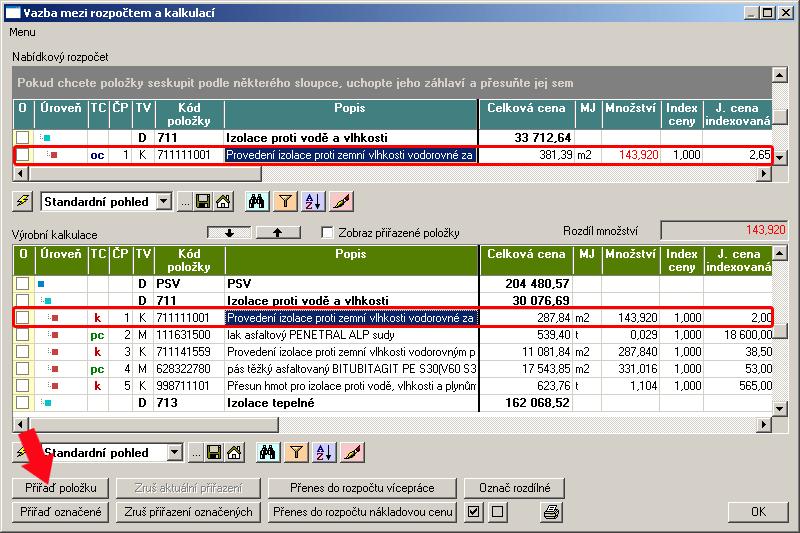The height and width of the screenshot is (533, 800).
Task: Click house icon in lower toolbar
Action: click(234, 452)
